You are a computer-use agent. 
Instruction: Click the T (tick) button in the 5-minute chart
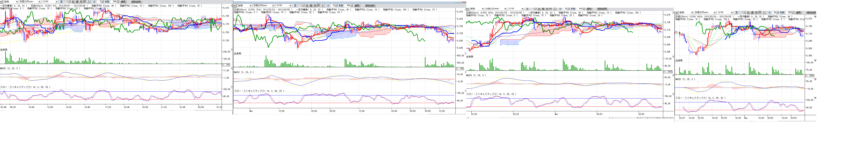pos(89,2)
